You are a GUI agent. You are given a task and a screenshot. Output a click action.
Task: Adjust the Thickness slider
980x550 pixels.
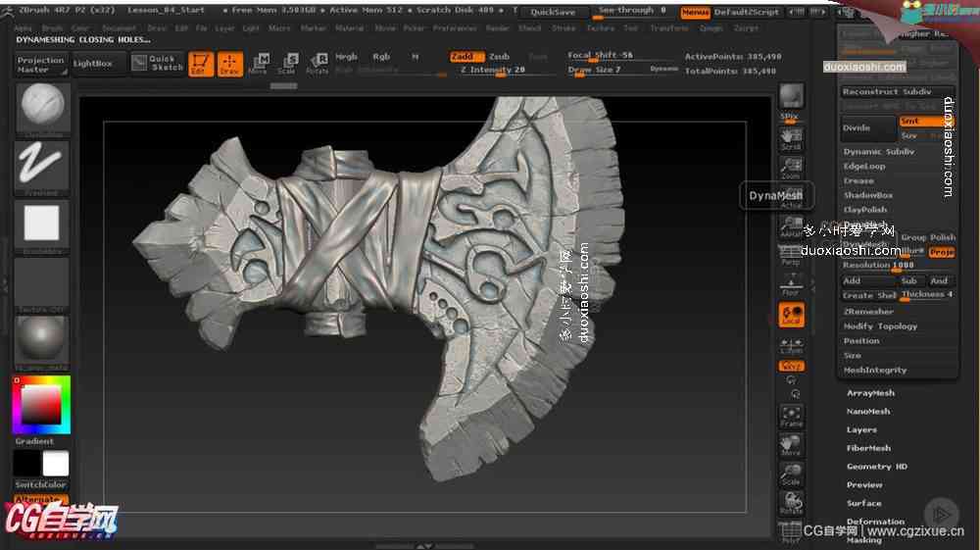point(927,295)
